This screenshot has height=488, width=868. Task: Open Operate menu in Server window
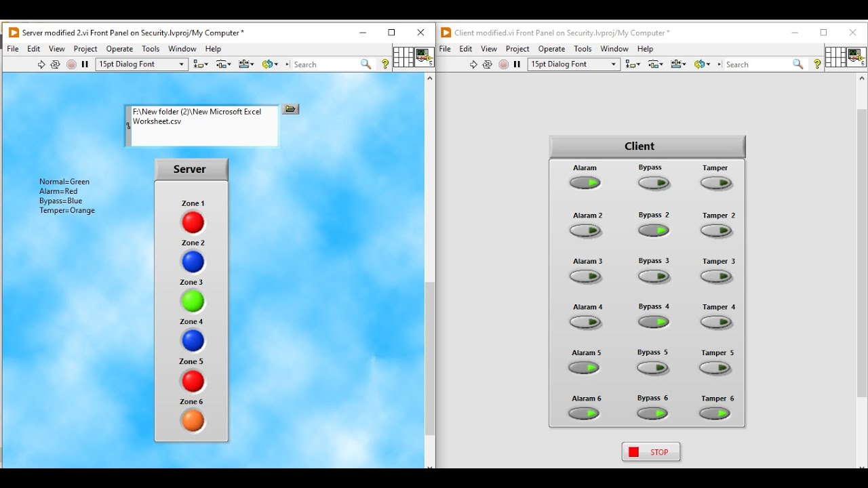[119, 49]
